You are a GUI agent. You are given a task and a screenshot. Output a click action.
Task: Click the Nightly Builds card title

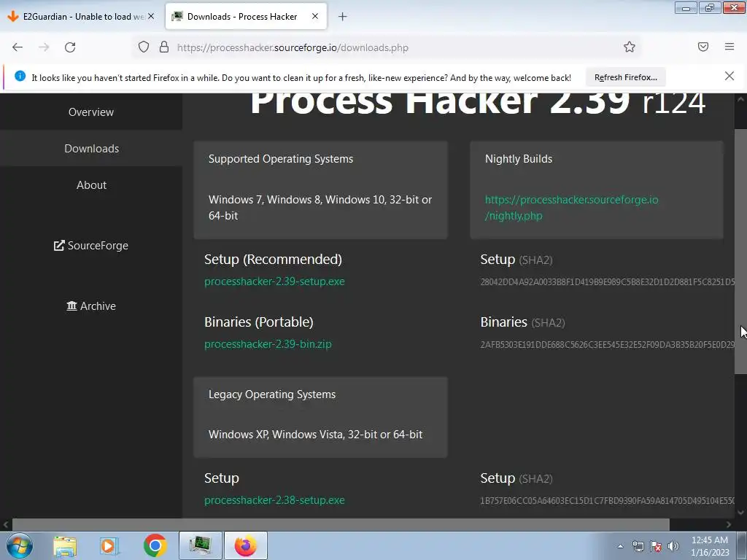click(x=519, y=159)
